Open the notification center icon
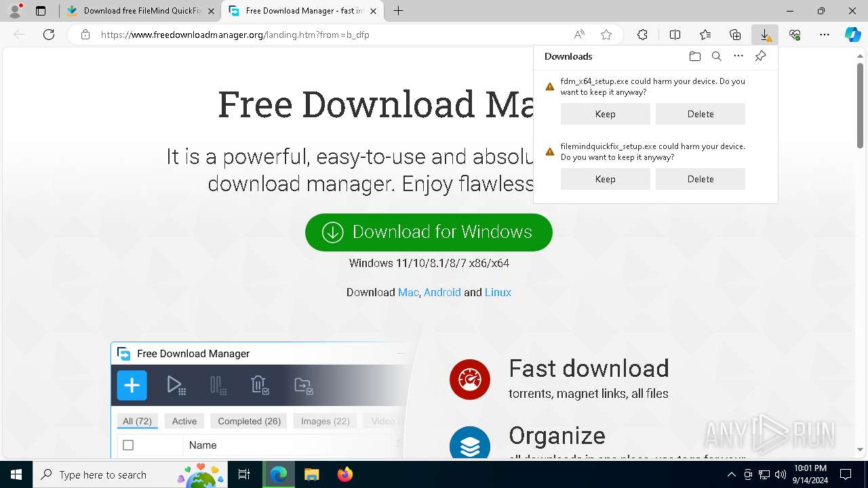 [x=846, y=474]
